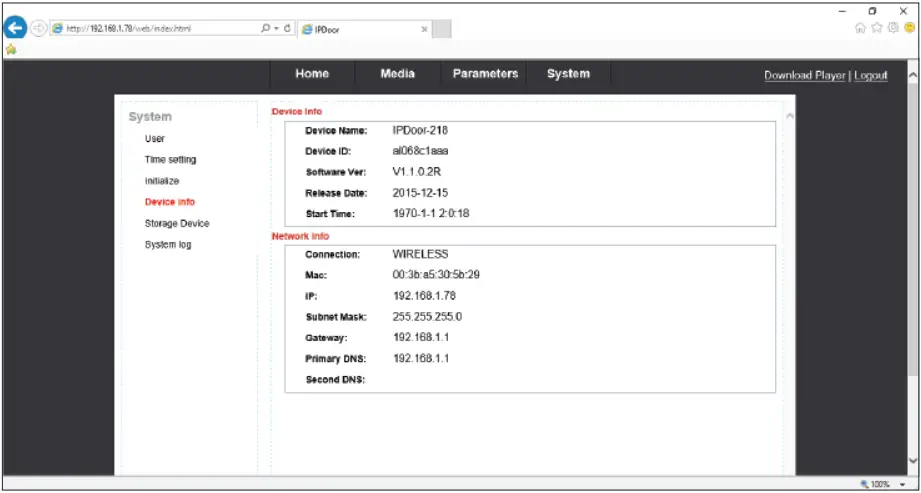Click the IP value 192.168.1.78
921x493 pixels.
(424, 296)
